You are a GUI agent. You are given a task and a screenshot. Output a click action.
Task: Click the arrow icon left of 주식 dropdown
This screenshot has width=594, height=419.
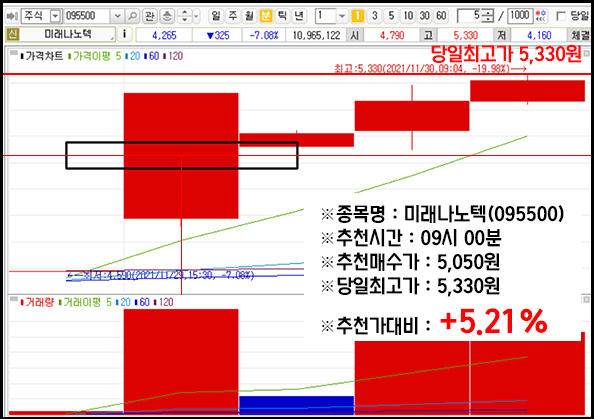12,16
